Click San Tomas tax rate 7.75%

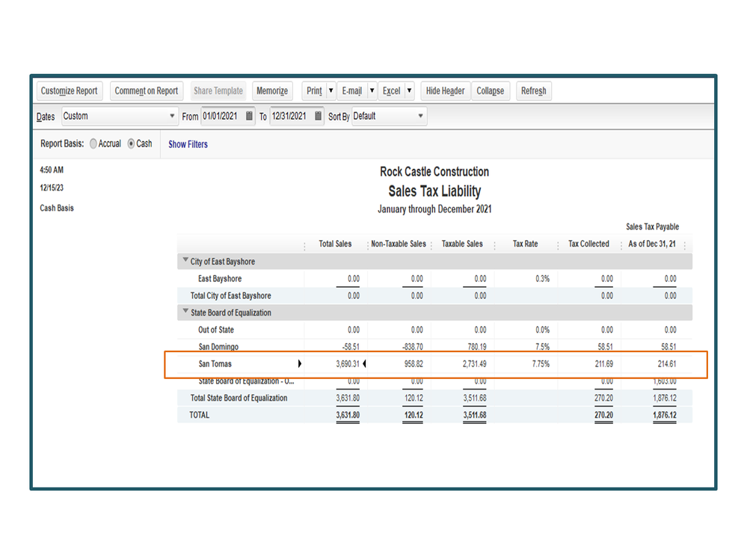click(541, 364)
